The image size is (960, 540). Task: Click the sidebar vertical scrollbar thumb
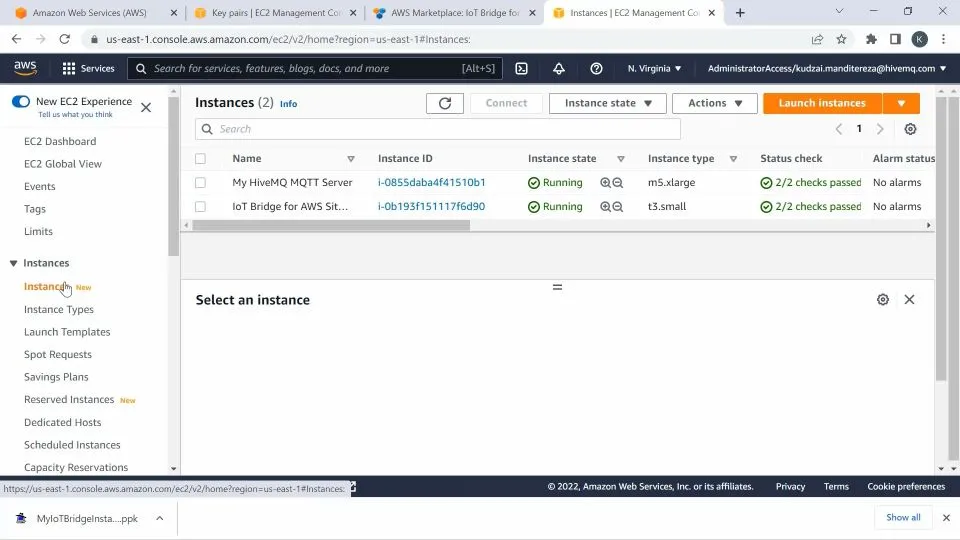(x=173, y=176)
